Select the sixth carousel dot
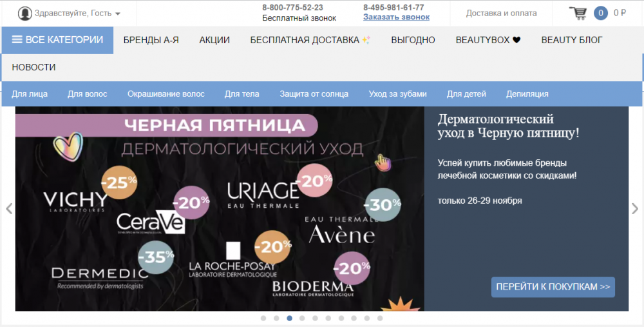 click(328, 318)
